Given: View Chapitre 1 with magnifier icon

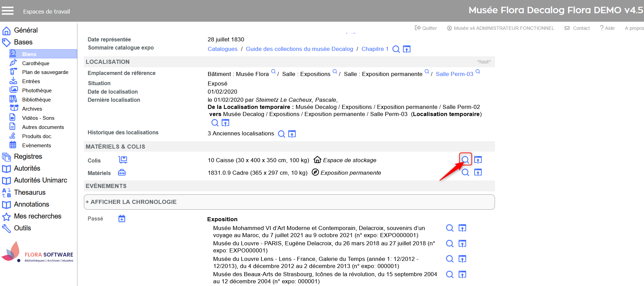Looking at the screenshot, I should tap(396, 49).
